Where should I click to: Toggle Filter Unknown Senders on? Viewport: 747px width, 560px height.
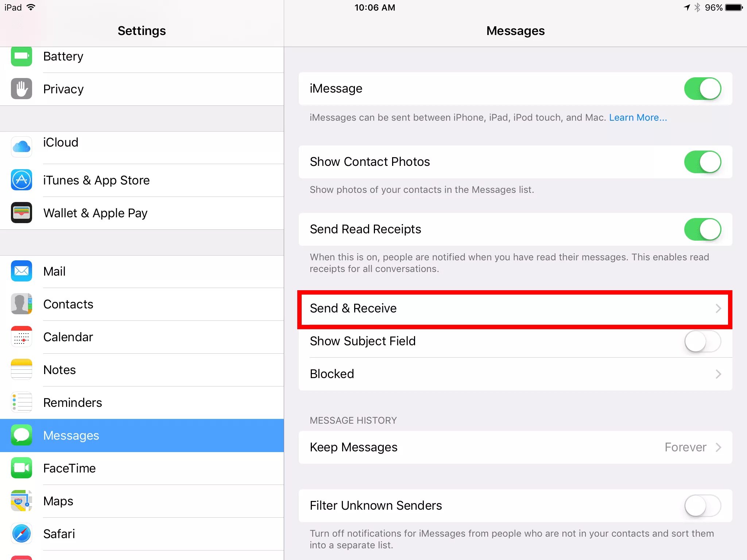click(702, 506)
